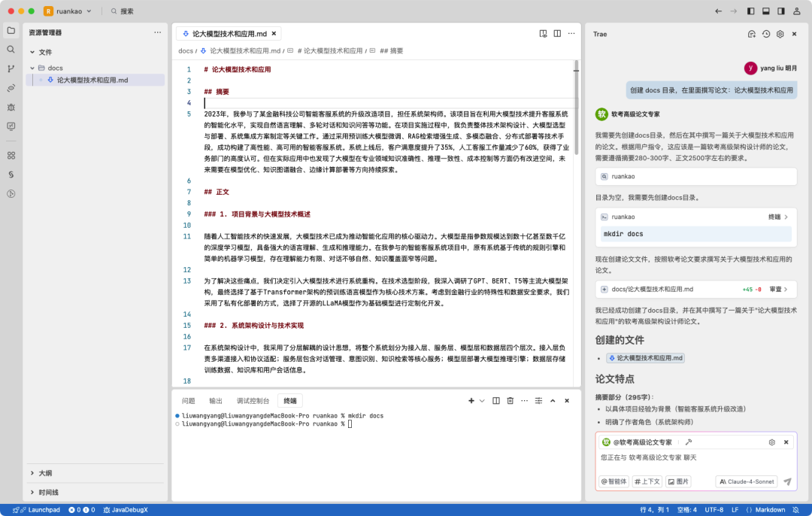Switch to the 问题 panel tab

tap(189, 401)
